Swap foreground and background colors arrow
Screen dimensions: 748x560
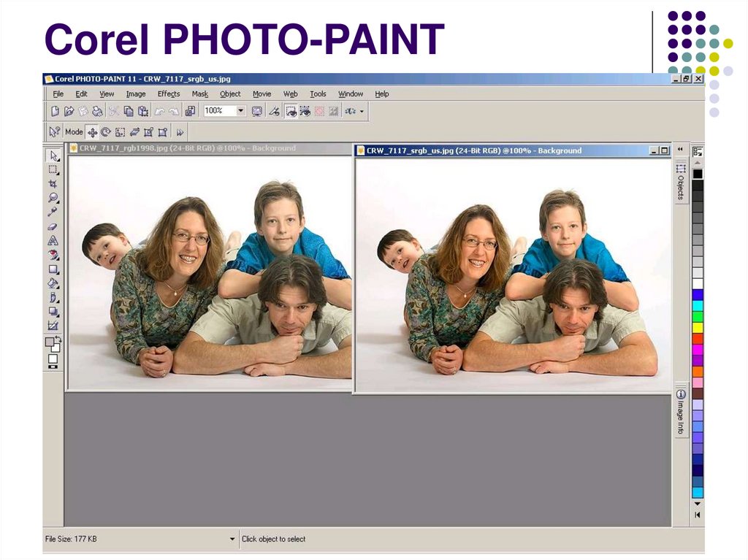[58, 339]
